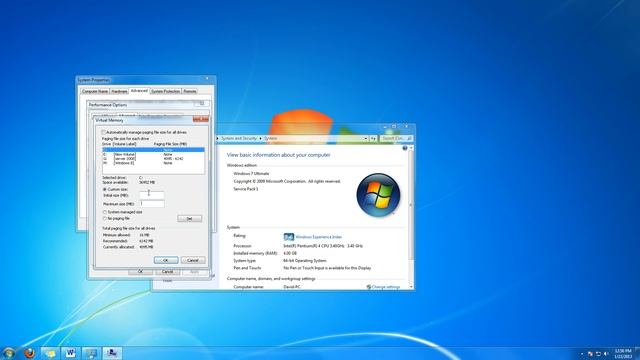Viewport: 640px width, 360px height.
Task: Open the Action Center flag icon
Action: pyautogui.click(x=590, y=354)
